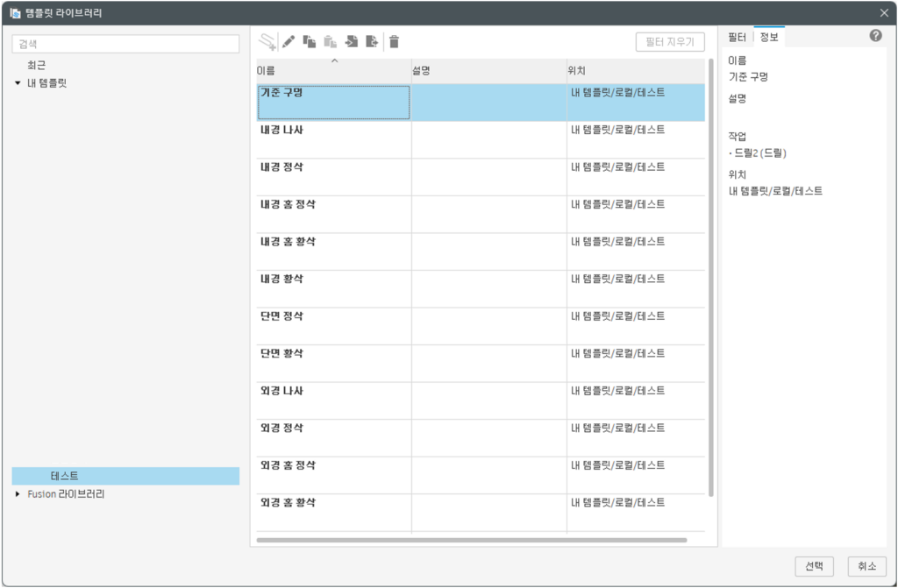This screenshot has height=588, width=898.
Task: Click the copy template icon
Action: tap(310, 41)
